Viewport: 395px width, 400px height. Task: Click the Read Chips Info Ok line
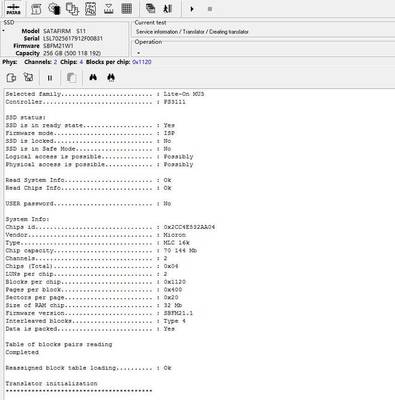tap(88, 188)
